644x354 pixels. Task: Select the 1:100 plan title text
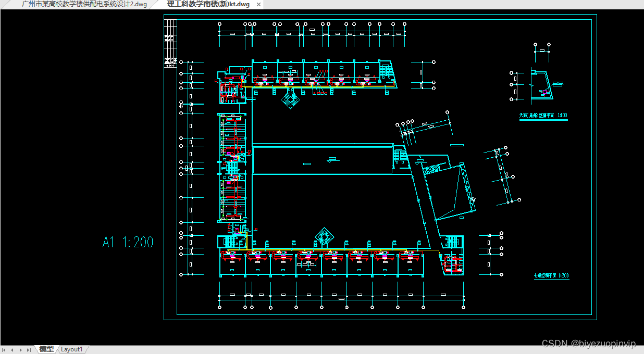pyautogui.click(x=543, y=116)
